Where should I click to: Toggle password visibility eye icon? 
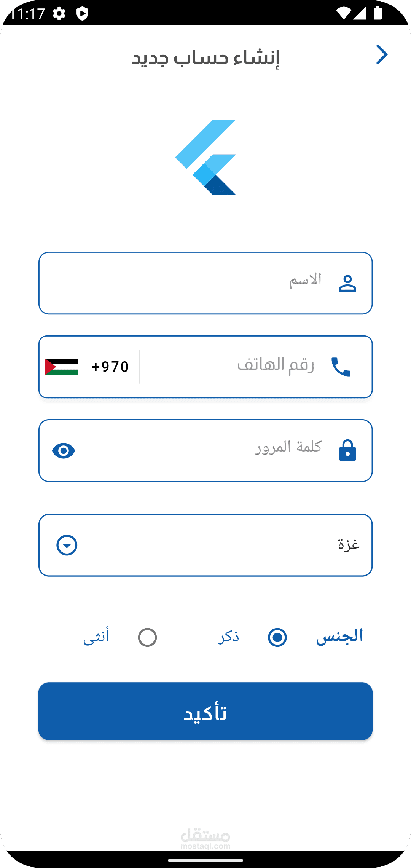64,451
